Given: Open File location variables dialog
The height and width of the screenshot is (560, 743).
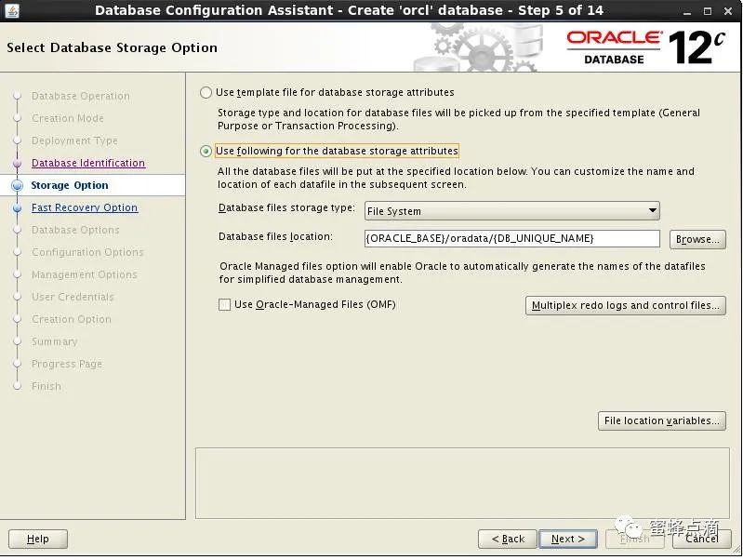Looking at the screenshot, I should point(661,421).
